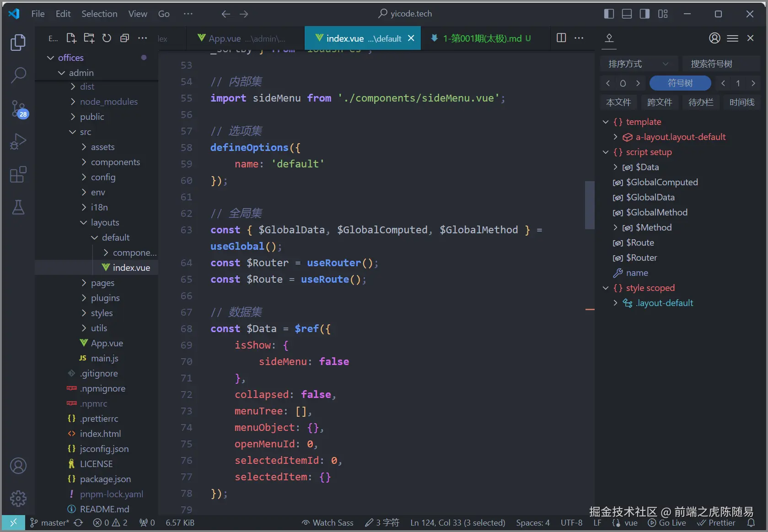Expand the $Data symbol node
The width and height of the screenshot is (768, 532).
(x=615, y=167)
